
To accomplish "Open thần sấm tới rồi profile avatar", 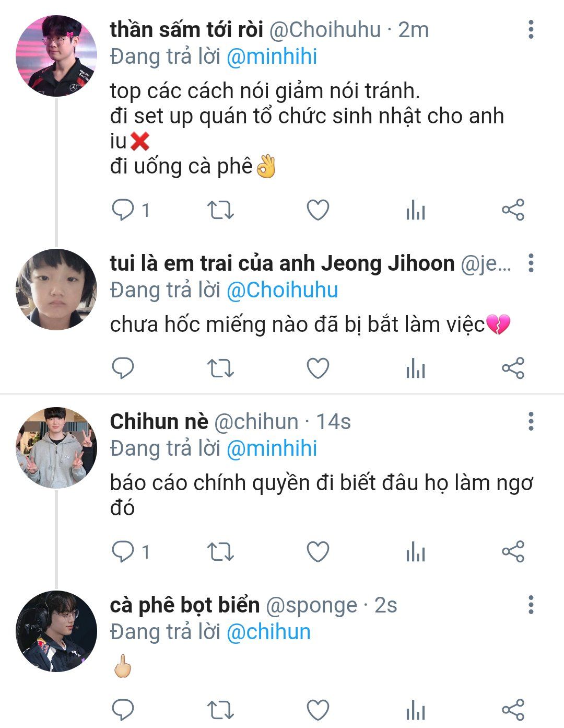I will pyautogui.click(x=56, y=55).
